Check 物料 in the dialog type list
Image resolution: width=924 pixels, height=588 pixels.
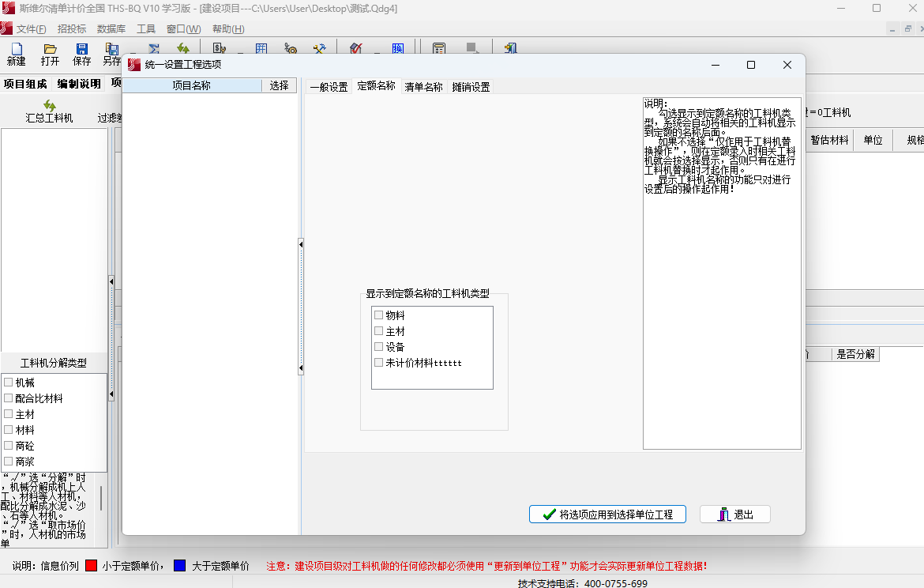379,315
